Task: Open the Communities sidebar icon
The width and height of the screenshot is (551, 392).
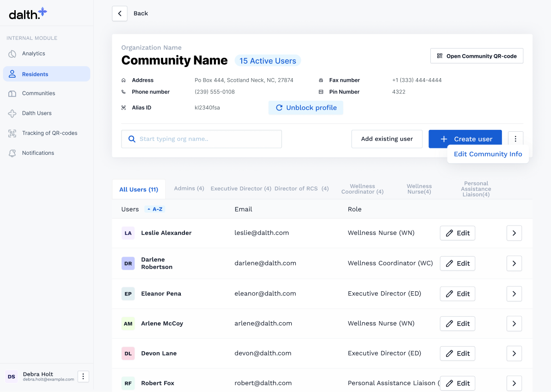Action: click(12, 93)
